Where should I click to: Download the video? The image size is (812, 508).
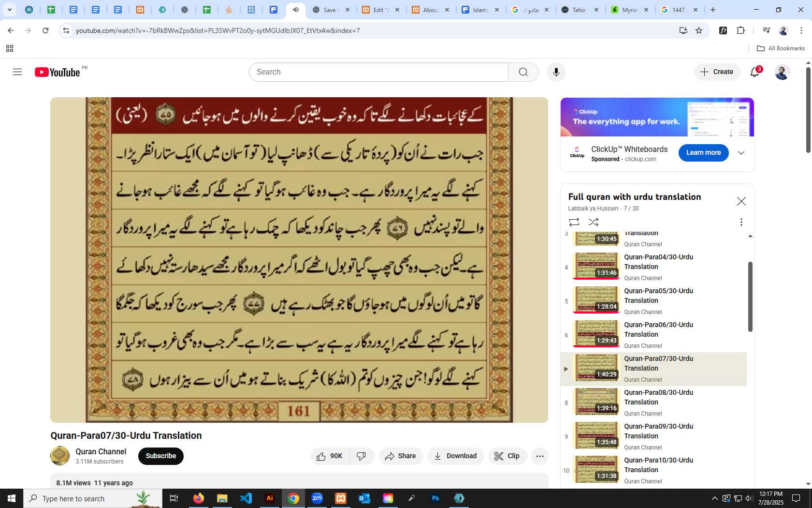coord(455,456)
